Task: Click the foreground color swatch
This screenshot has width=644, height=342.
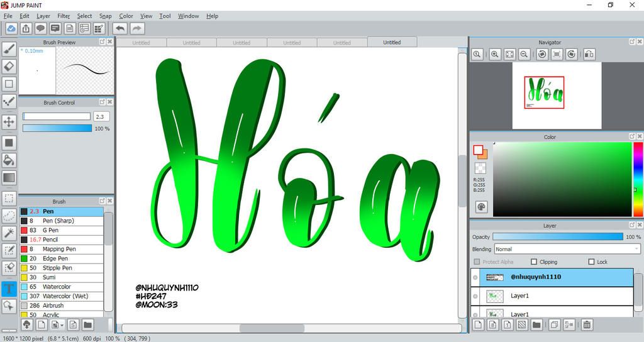Action: point(478,150)
